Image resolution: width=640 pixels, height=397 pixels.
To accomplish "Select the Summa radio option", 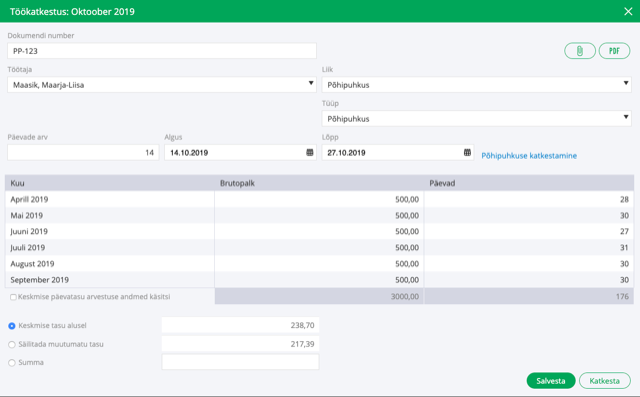I will coord(12,363).
